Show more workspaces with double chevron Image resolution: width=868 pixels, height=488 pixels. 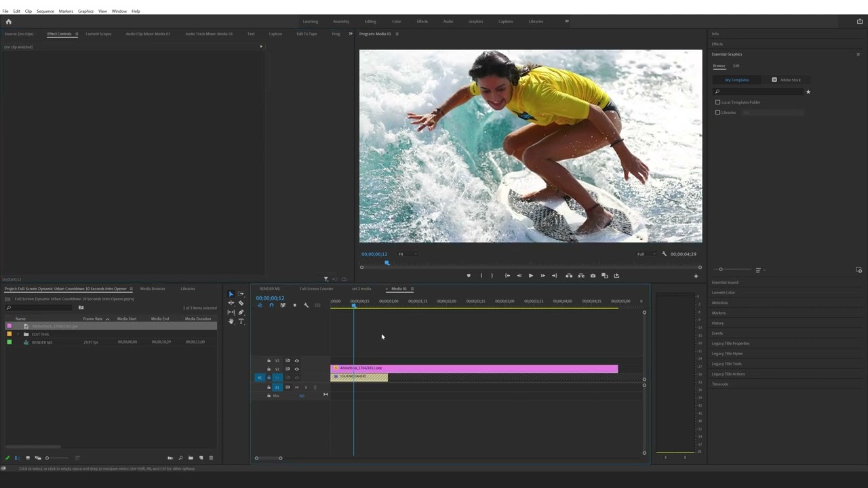point(567,21)
